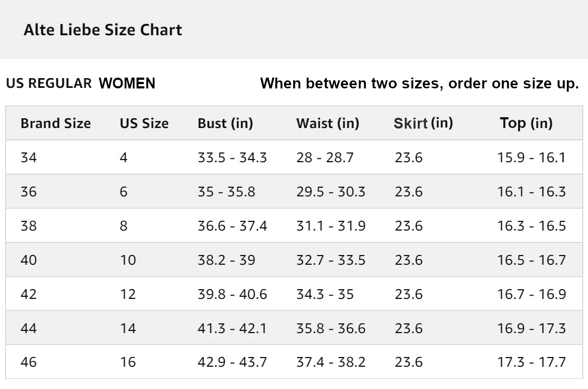Select brand size 42 cell
Screen dimensions: 588x389
pos(29,295)
